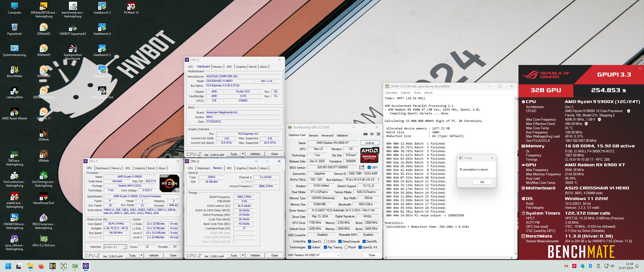This screenshot has width=644, height=272.
Task: Click Validate in the CPU-tab CPU-Z window
Action: (x=154, y=255)
